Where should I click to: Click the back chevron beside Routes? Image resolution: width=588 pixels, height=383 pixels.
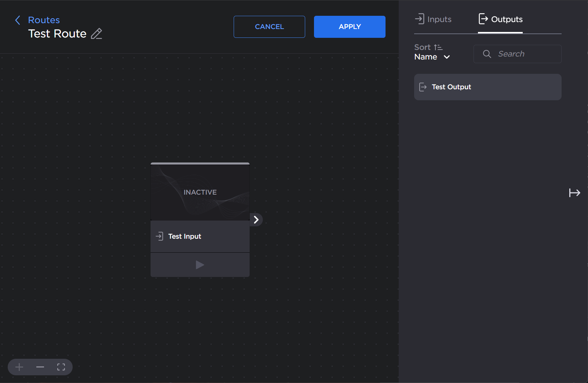tap(18, 20)
